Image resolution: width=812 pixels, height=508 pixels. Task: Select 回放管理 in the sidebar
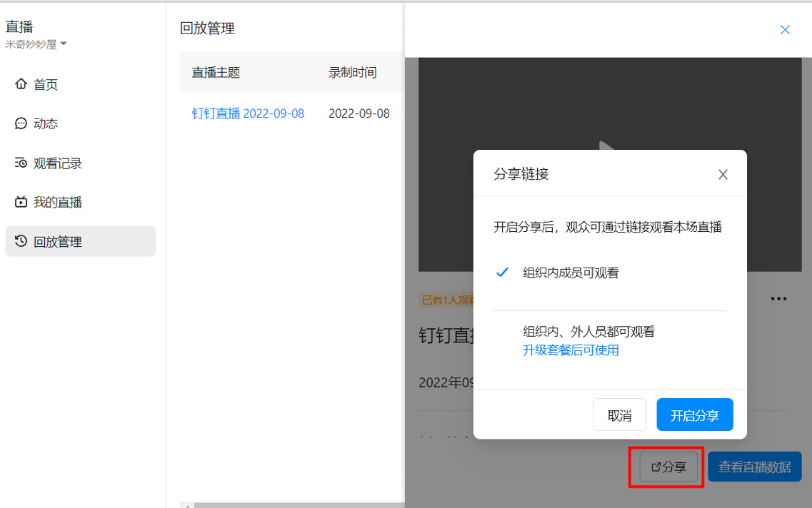[x=80, y=241]
